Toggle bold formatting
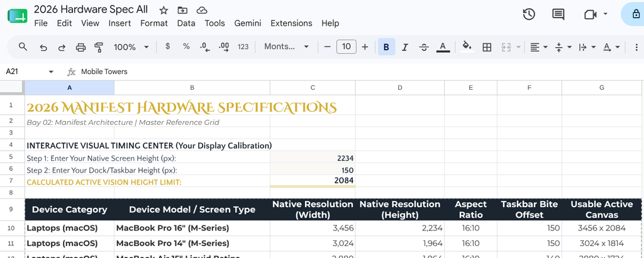The image size is (644, 258). click(387, 46)
